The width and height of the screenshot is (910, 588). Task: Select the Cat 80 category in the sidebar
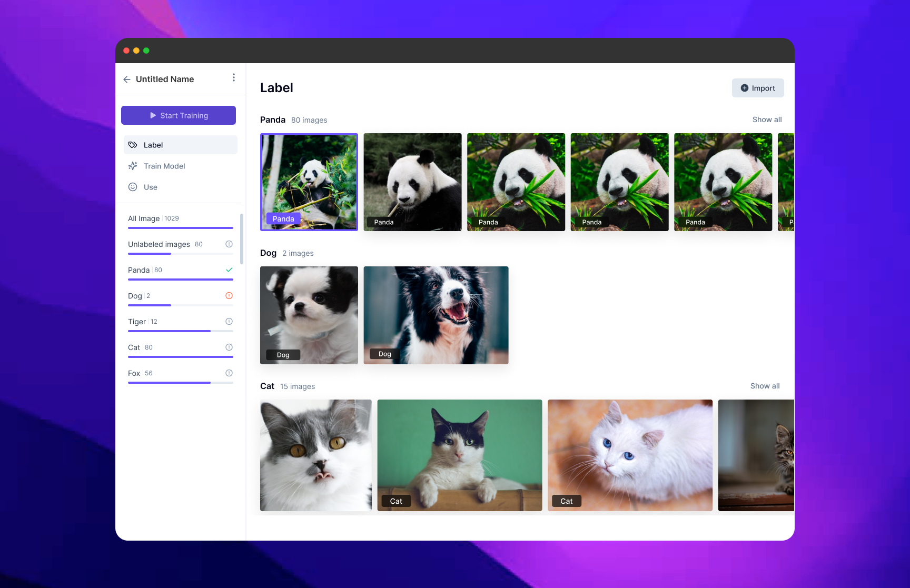coord(181,350)
